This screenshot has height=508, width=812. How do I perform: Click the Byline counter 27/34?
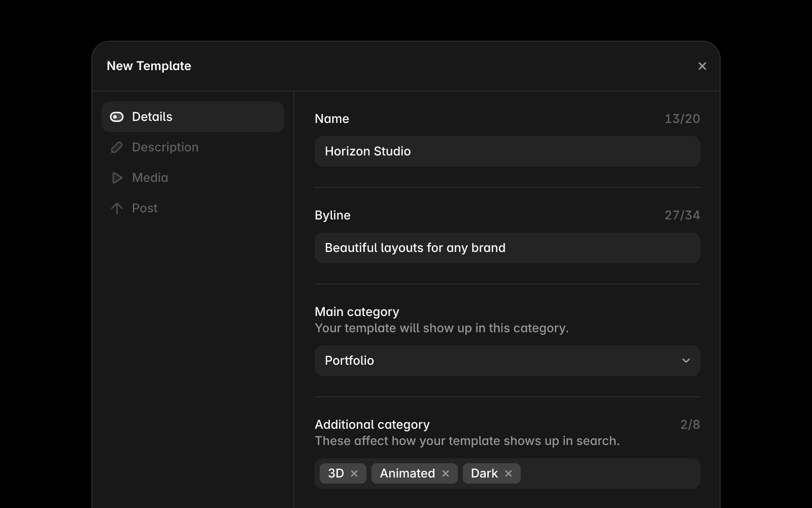point(682,215)
